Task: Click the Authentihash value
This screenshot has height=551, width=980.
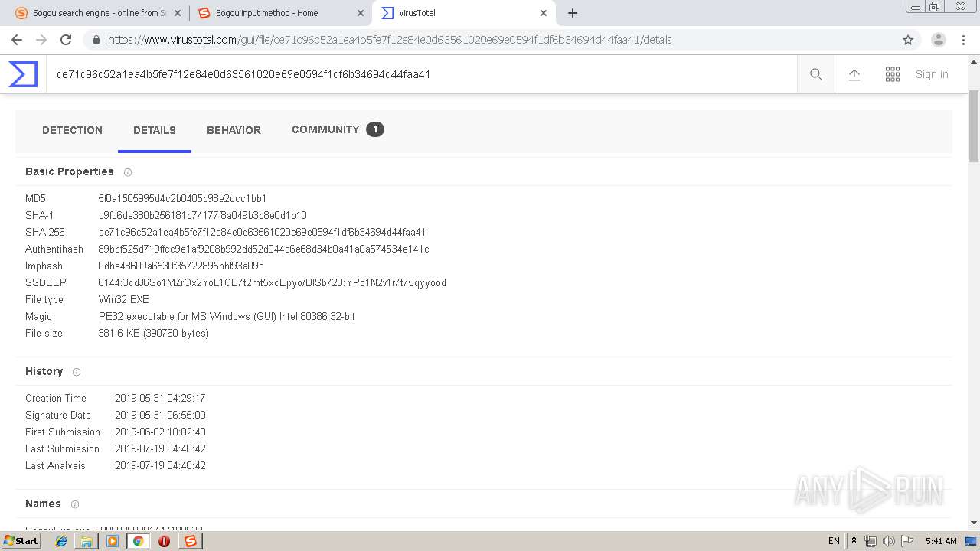Action: click(263, 249)
